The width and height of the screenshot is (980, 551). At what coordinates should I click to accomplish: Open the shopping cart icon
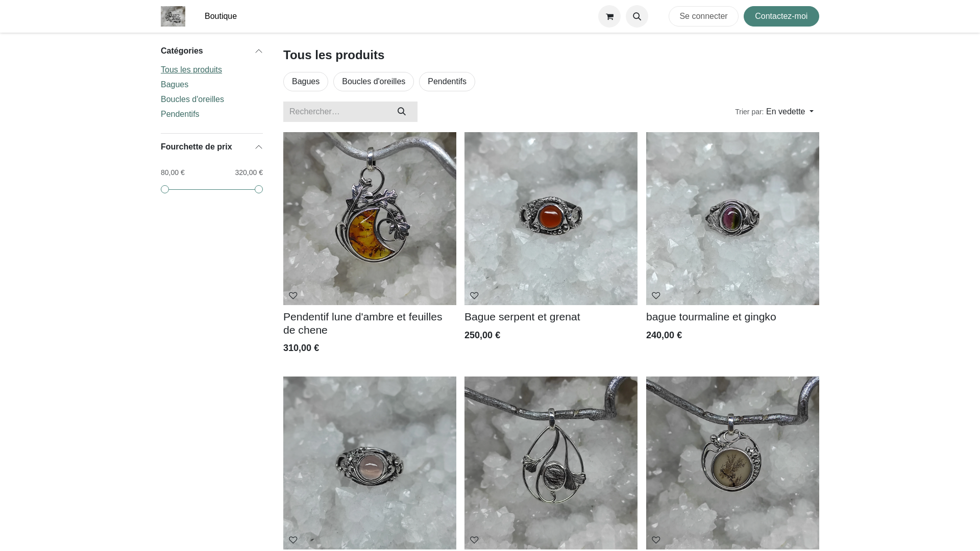pyautogui.click(x=609, y=16)
